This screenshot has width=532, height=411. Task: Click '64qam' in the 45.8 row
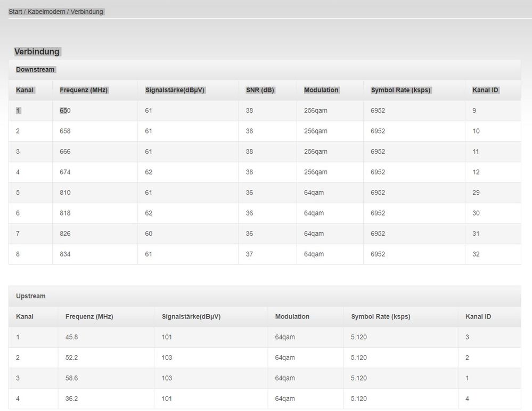[x=285, y=338]
